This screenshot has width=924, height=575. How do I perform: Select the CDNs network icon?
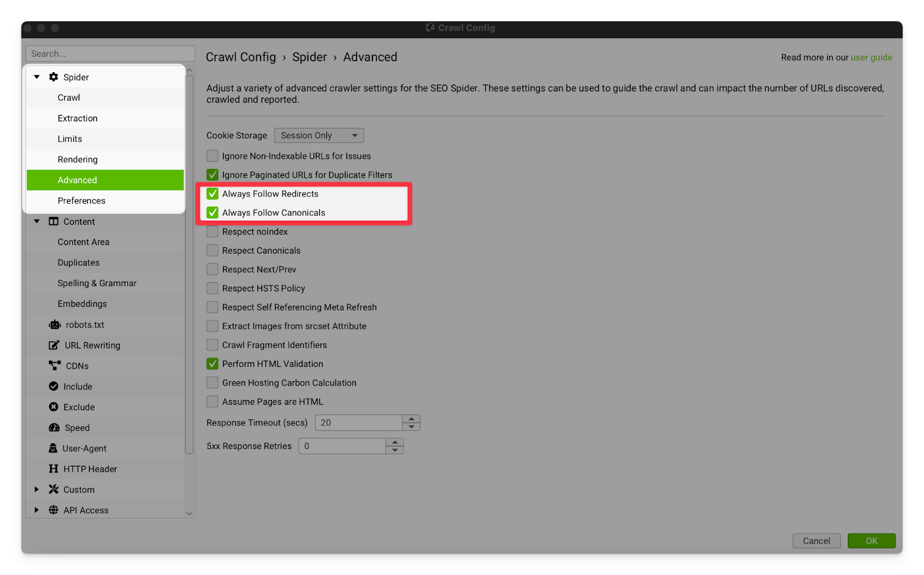(x=55, y=366)
